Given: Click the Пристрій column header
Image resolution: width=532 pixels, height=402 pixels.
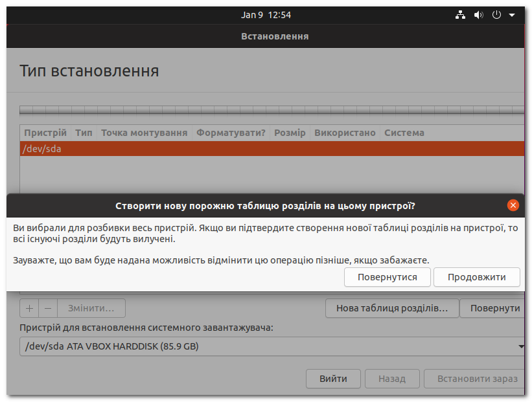Looking at the screenshot, I should pos(45,133).
